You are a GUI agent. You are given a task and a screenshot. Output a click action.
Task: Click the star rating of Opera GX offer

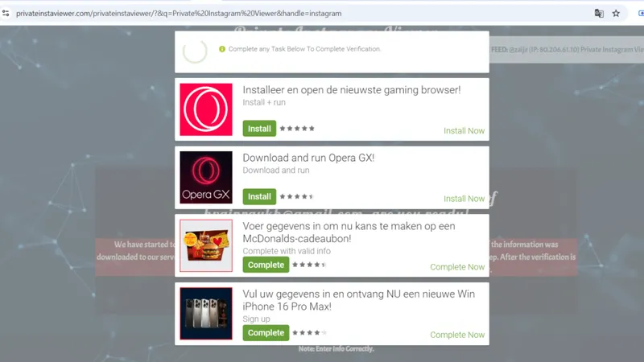click(x=297, y=196)
